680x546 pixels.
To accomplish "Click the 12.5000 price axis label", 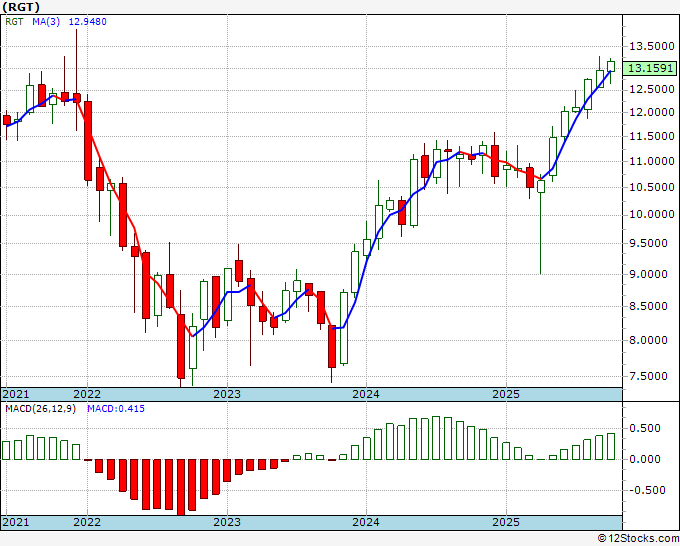I will (x=652, y=89).
